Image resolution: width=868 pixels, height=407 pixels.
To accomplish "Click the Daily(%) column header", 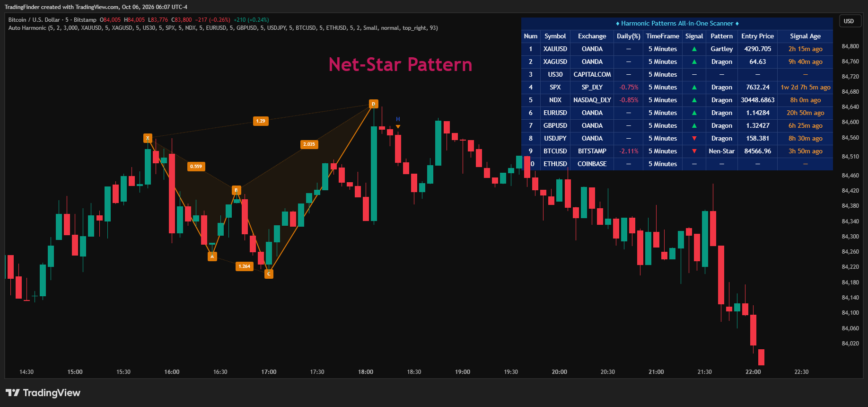I will coord(628,36).
